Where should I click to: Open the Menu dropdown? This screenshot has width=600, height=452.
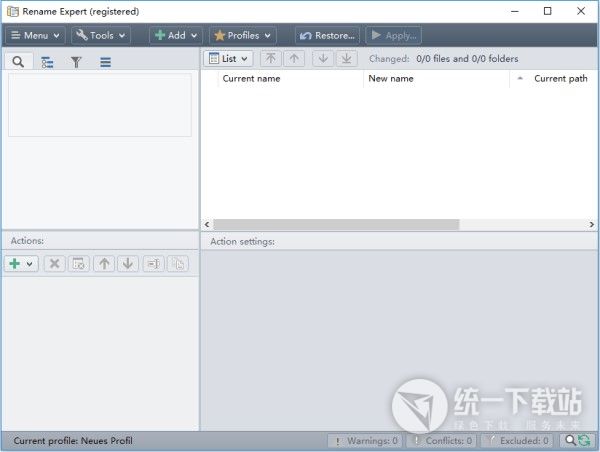click(x=35, y=36)
